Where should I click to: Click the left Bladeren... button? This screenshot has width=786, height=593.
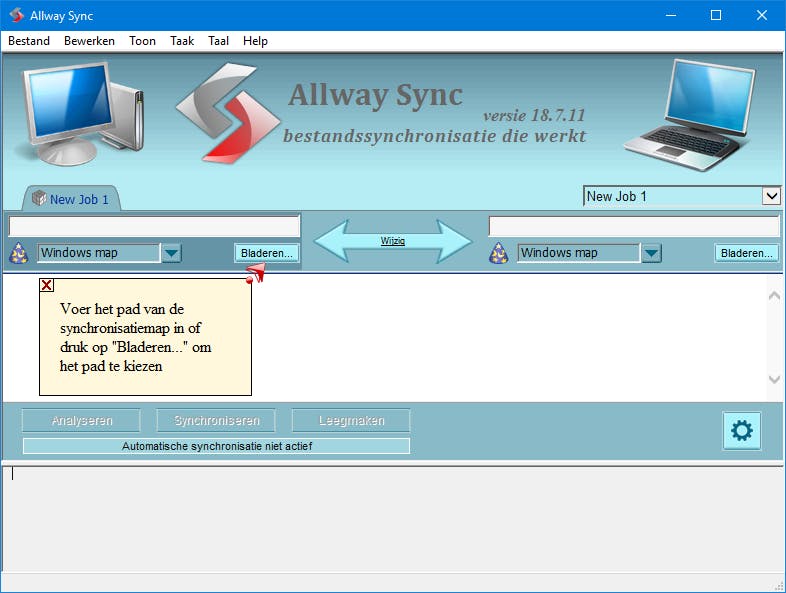click(266, 253)
